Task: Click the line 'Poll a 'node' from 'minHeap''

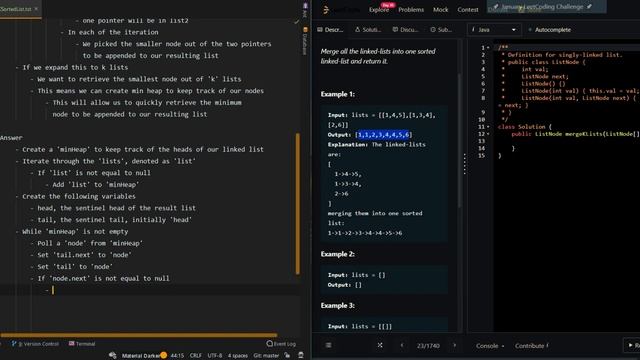Action: coord(90,243)
